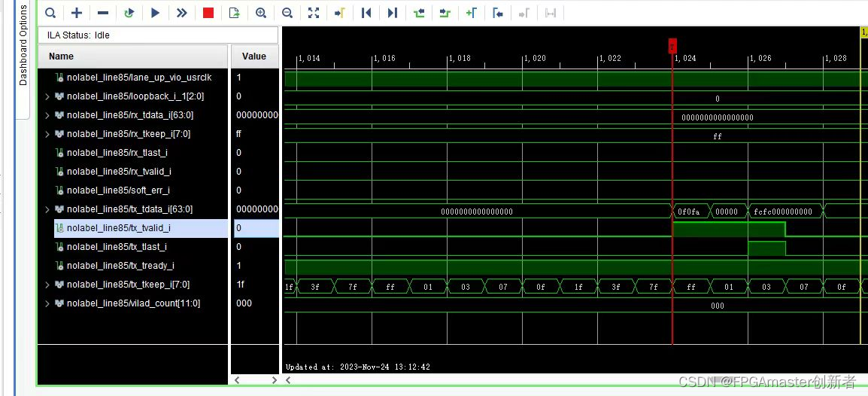
Task: Go to previous transition
Action: (419, 13)
